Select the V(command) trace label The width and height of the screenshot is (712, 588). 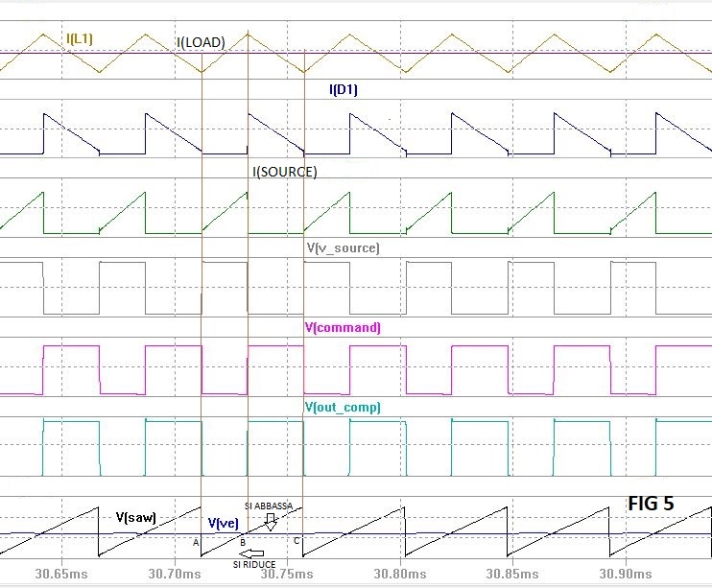[x=343, y=327]
